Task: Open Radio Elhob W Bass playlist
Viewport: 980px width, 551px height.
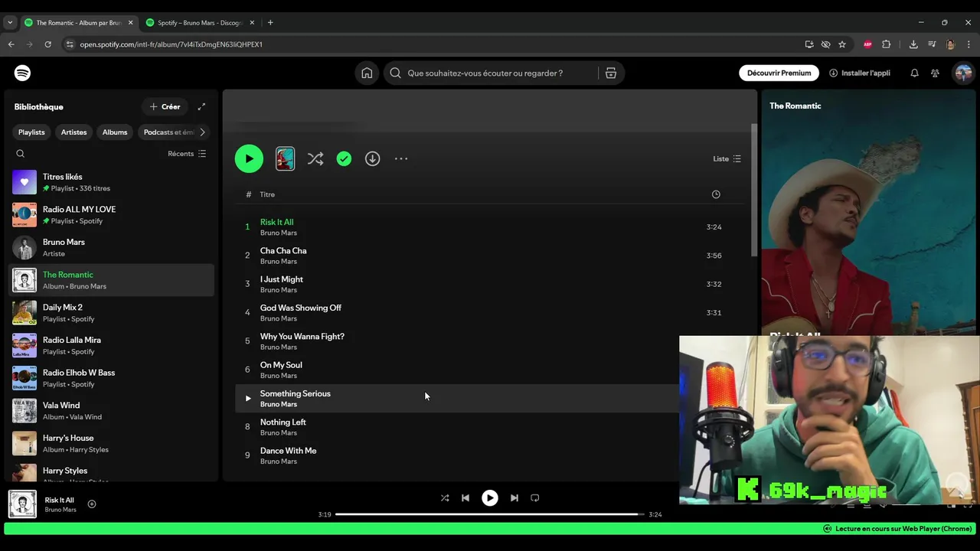Action: pos(112,378)
